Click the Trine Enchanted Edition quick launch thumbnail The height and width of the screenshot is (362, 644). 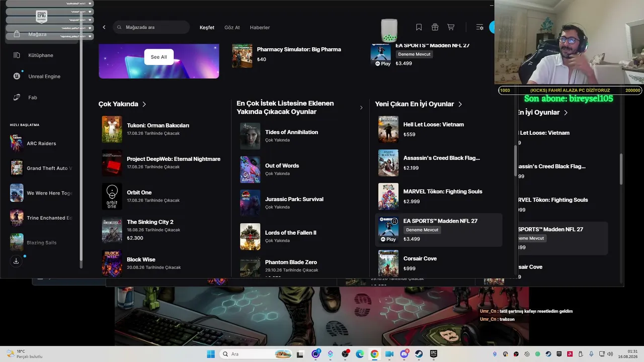(x=17, y=218)
